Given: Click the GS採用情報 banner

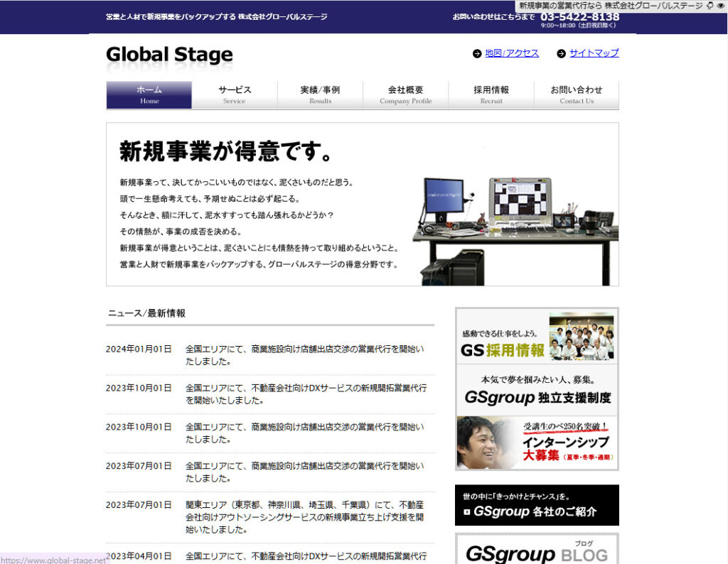Looking at the screenshot, I should point(537,336).
